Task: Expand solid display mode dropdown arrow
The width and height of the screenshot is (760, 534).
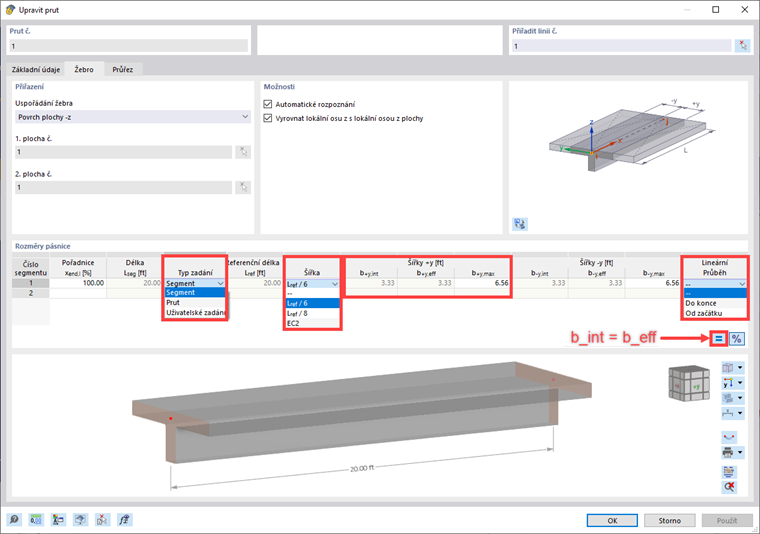Action: click(x=740, y=398)
